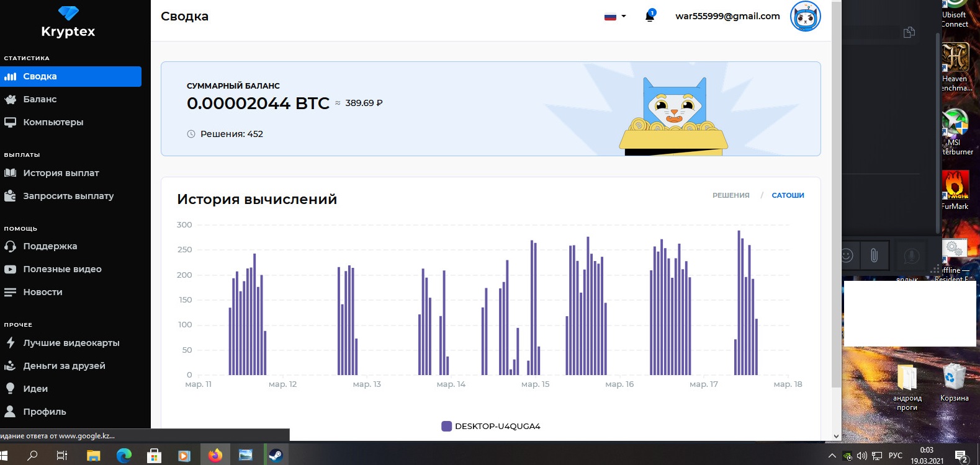Click the Kryptex diamond logo
980x465 pixels.
[68, 14]
